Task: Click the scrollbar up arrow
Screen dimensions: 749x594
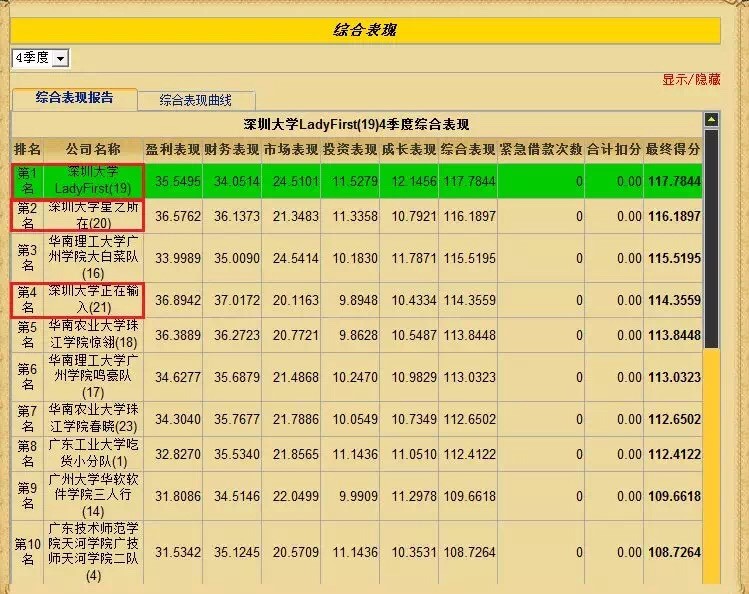Action: pyautogui.click(x=711, y=120)
